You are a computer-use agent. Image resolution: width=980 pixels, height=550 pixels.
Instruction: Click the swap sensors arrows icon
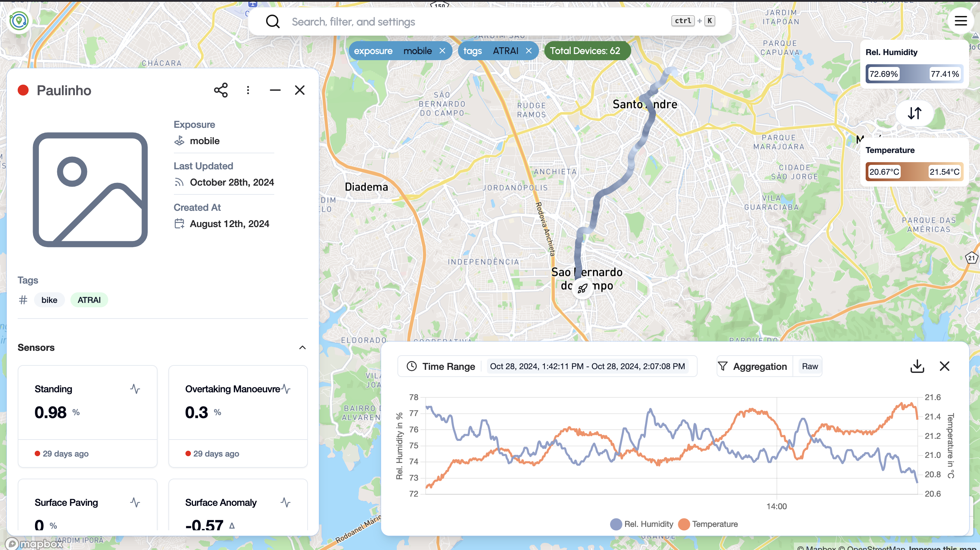[x=914, y=113]
